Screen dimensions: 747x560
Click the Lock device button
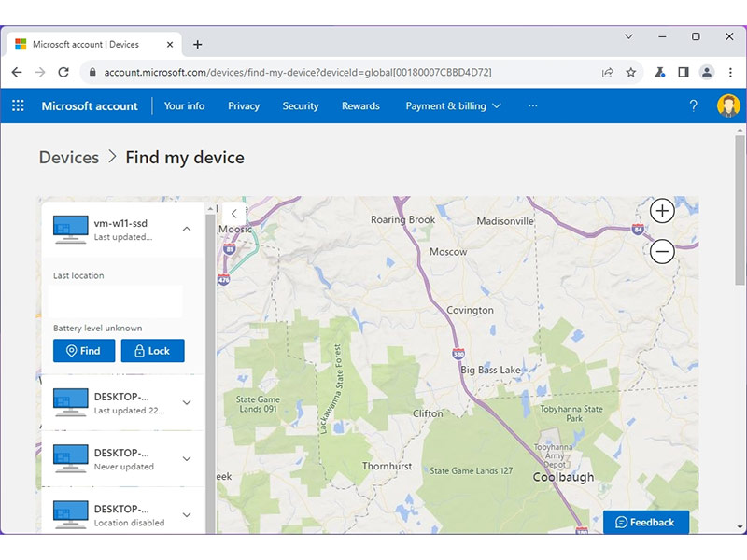tap(152, 351)
